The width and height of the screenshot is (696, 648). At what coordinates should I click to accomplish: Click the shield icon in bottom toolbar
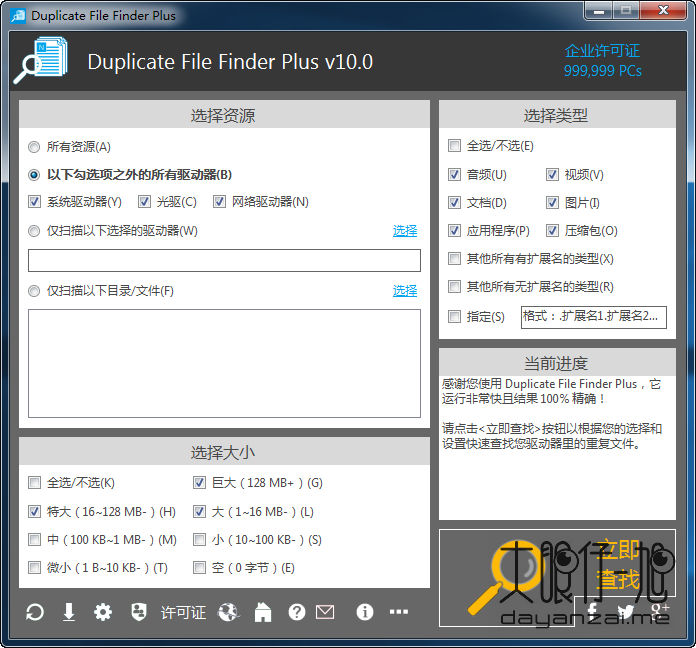(x=139, y=612)
